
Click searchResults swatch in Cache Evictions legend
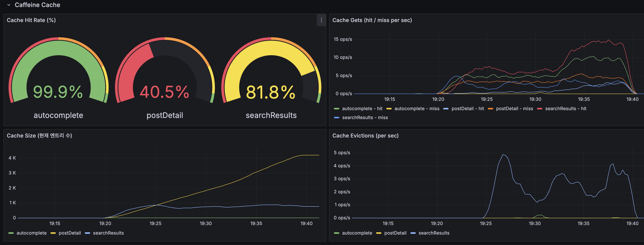(x=413, y=233)
